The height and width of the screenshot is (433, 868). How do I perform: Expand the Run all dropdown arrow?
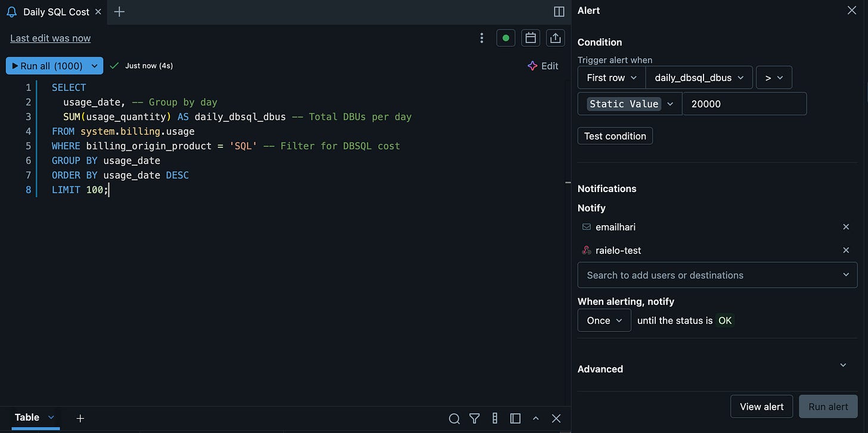tap(95, 66)
